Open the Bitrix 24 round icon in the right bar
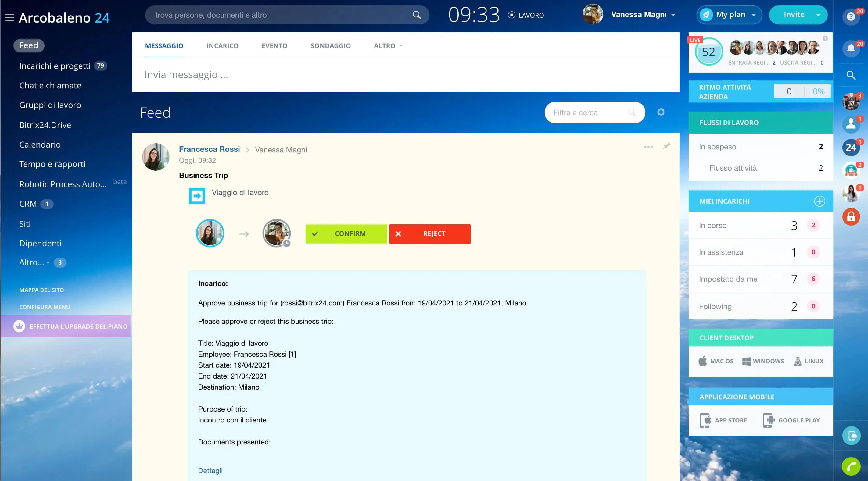The height and width of the screenshot is (481, 868). (851, 147)
